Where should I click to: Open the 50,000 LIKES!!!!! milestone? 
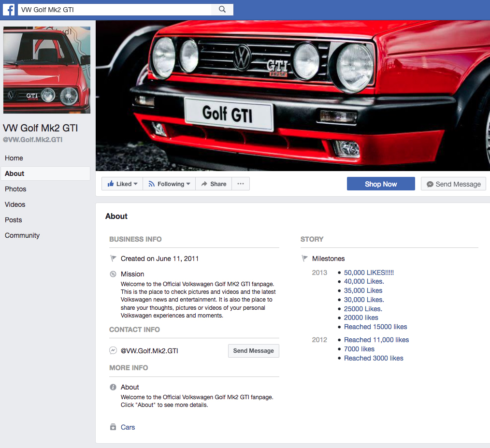pos(369,273)
